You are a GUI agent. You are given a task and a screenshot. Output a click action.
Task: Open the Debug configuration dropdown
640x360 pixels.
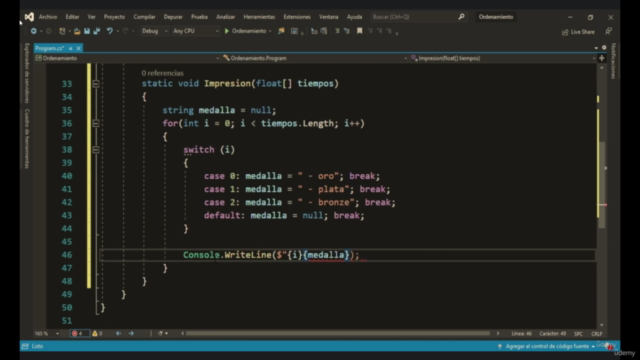tap(154, 31)
